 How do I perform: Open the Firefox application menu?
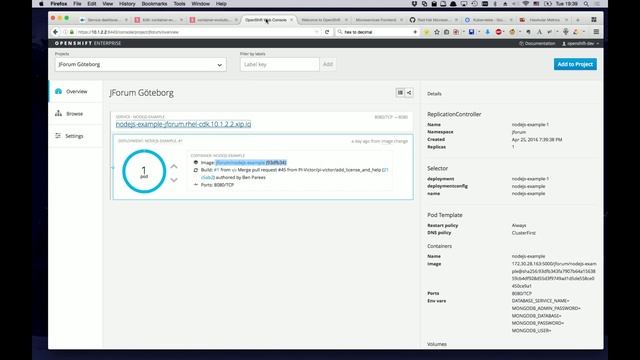59,4
